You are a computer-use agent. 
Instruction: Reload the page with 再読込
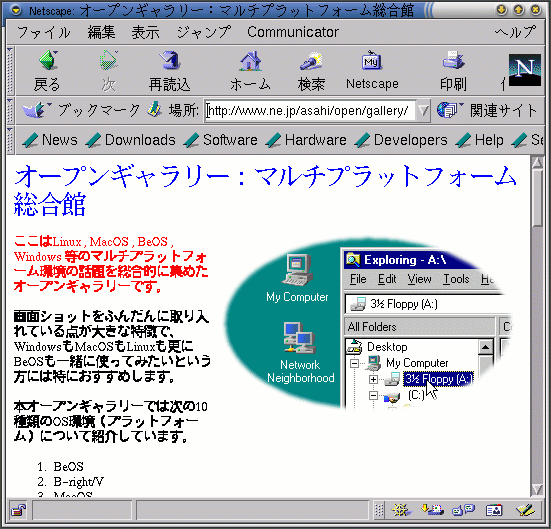click(x=169, y=71)
